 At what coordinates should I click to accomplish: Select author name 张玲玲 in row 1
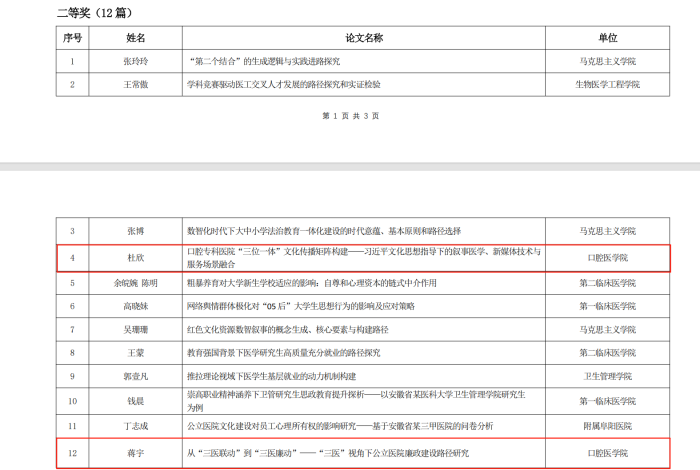click(135, 61)
